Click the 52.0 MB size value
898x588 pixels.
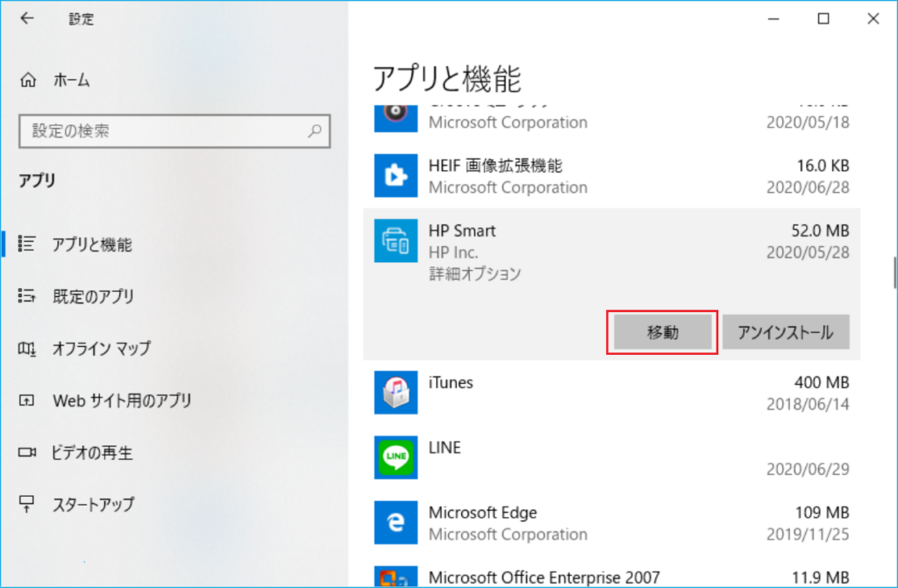point(820,230)
